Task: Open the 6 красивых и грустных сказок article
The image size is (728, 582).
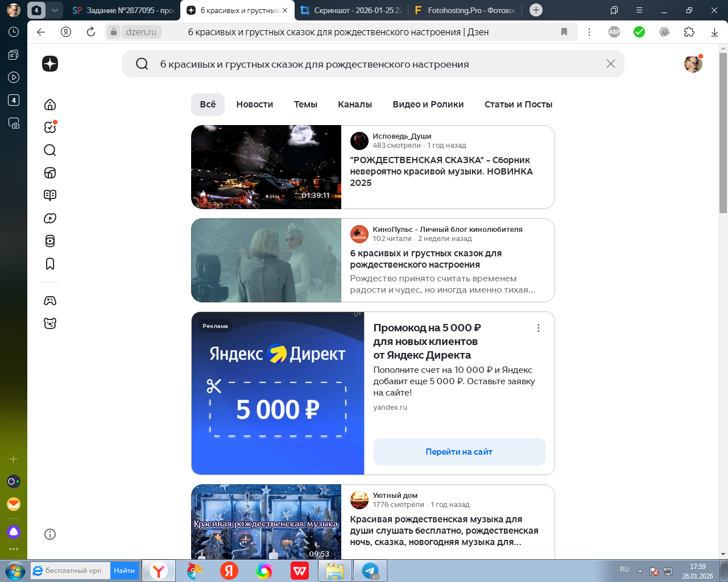Action: (426, 259)
